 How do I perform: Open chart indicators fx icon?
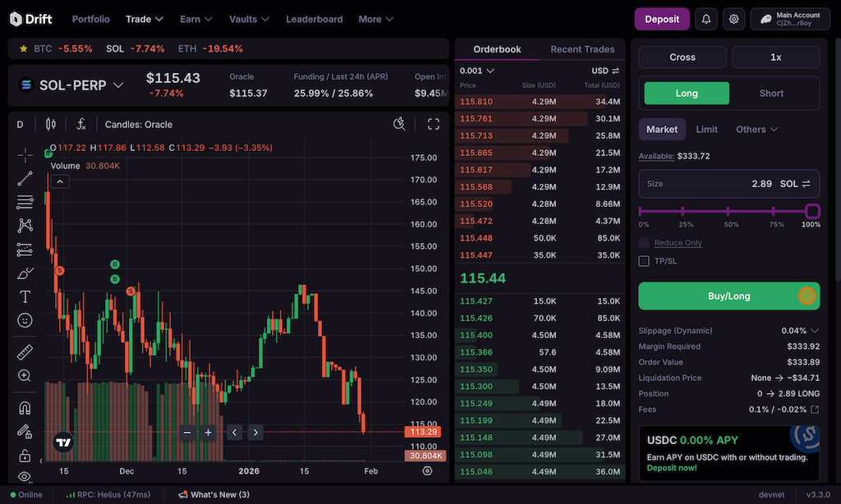click(x=81, y=125)
